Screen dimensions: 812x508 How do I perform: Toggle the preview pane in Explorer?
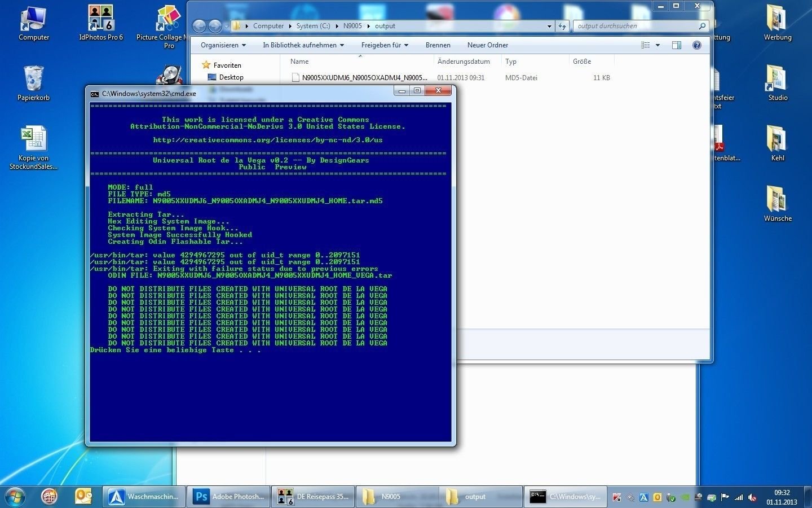point(677,45)
